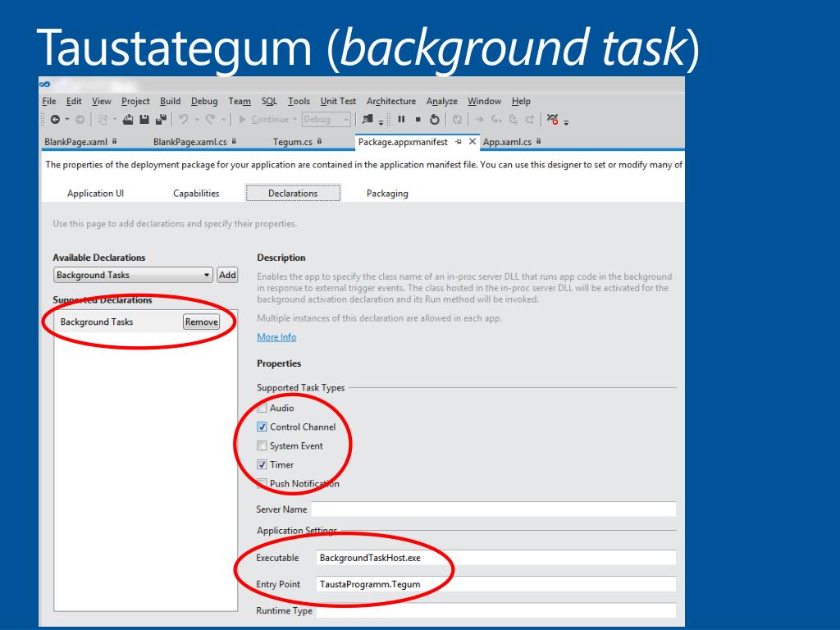The height and width of the screenshot is (630, 840).
Task: Click Remove for Background Tasks declaration
Action: pos(202,322)
